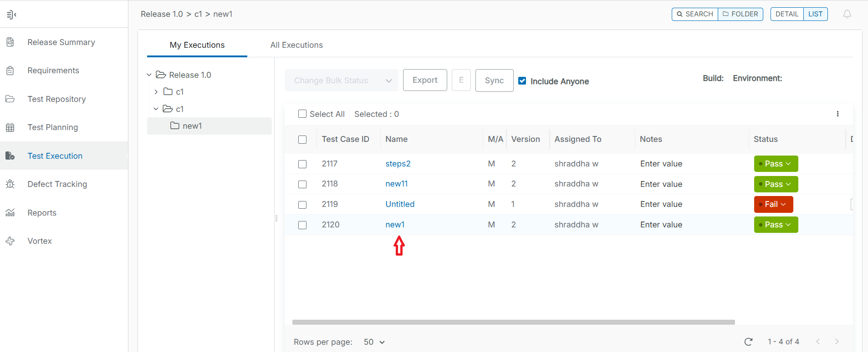Go to Test Repository in sidebar

[x=56, y=99]
